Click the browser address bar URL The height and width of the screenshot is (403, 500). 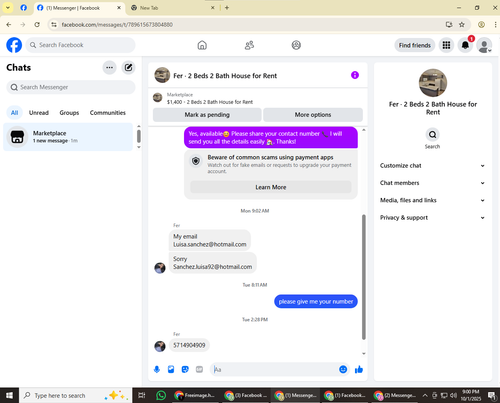pos(117,25)
